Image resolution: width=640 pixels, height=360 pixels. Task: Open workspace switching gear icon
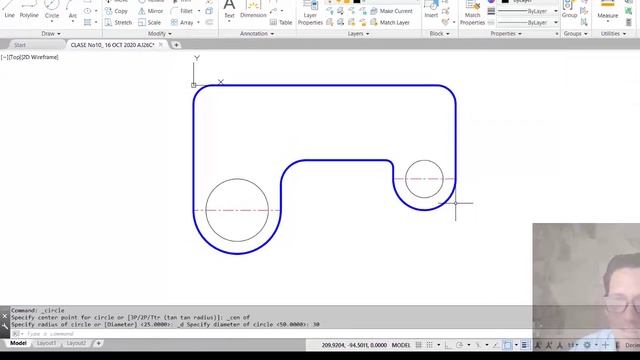coord(587,345)
